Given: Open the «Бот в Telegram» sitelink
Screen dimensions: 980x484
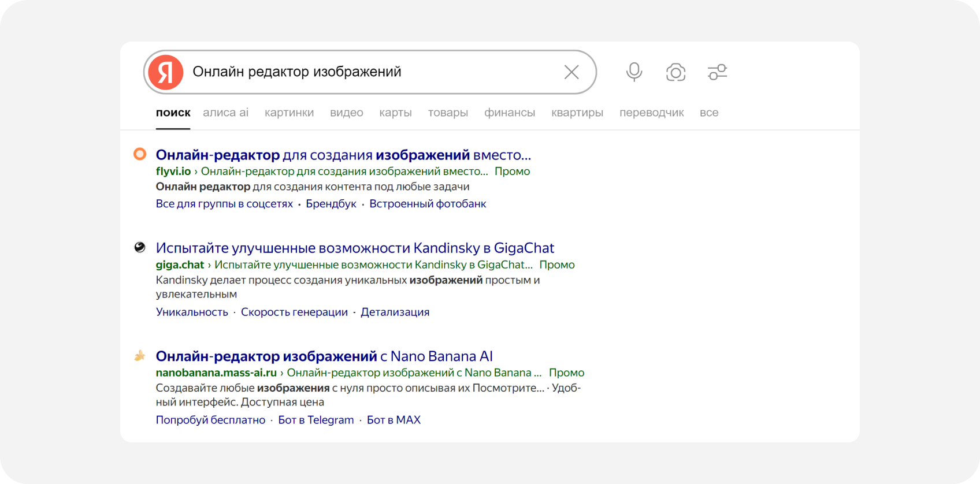Looking at the screenshot, I should [316, 420].
